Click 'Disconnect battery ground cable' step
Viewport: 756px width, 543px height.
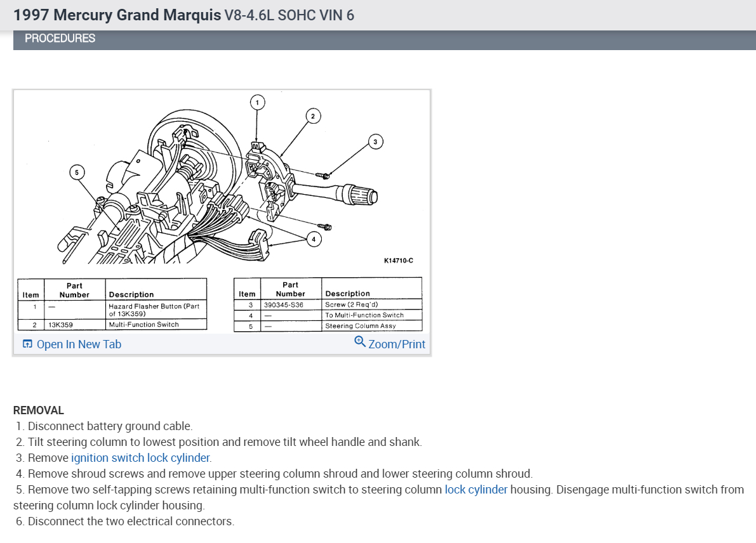point(110,426)
